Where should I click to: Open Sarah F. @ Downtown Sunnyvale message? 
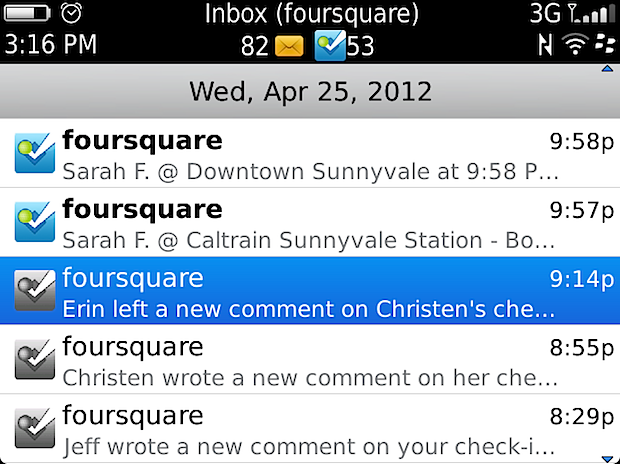point(310,153)
